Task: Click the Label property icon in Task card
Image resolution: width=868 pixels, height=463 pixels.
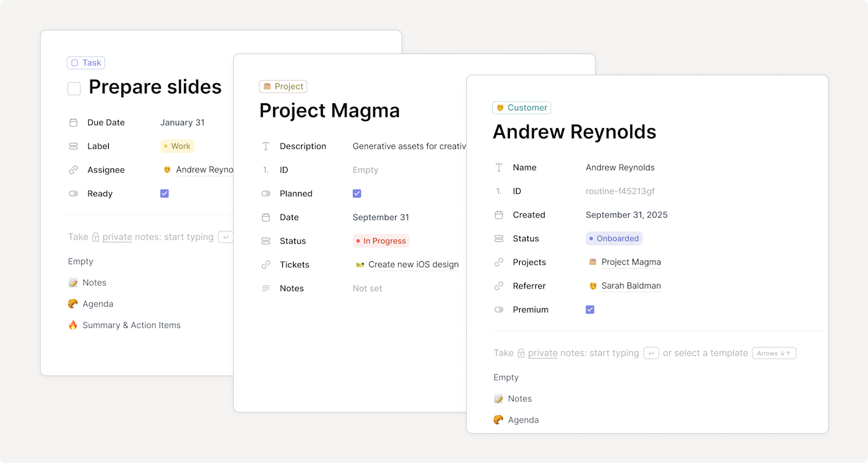Action: click(73, 146)
